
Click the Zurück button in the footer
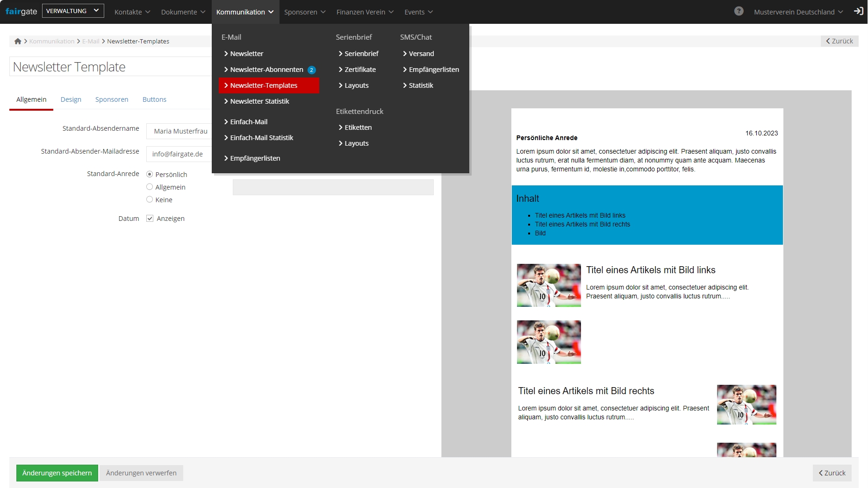click(x=832, y=473)
